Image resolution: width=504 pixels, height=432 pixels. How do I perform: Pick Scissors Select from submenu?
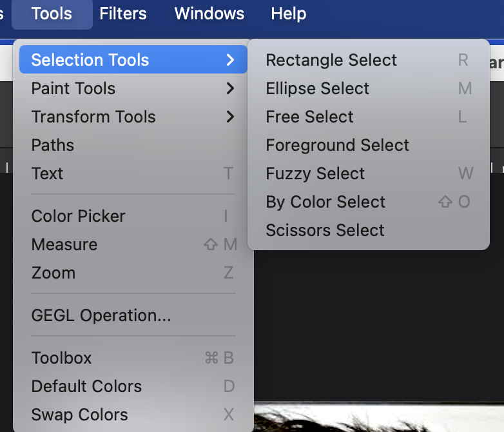coord(325,230)
